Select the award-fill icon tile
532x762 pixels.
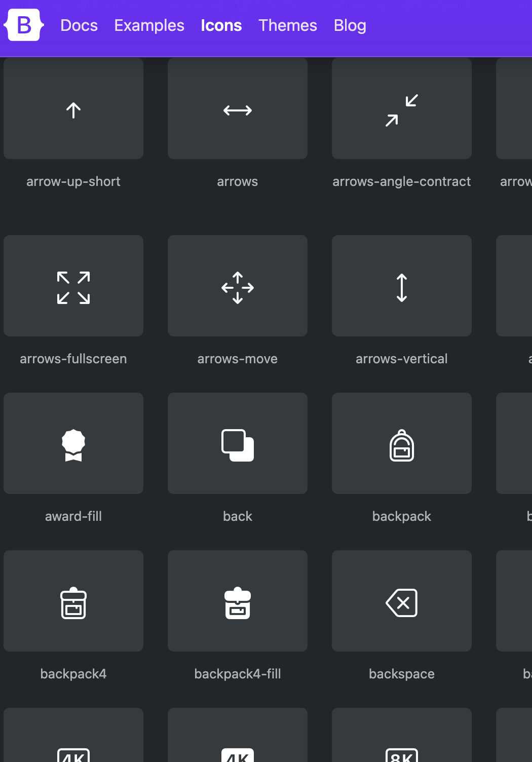[x=73, y=444]
